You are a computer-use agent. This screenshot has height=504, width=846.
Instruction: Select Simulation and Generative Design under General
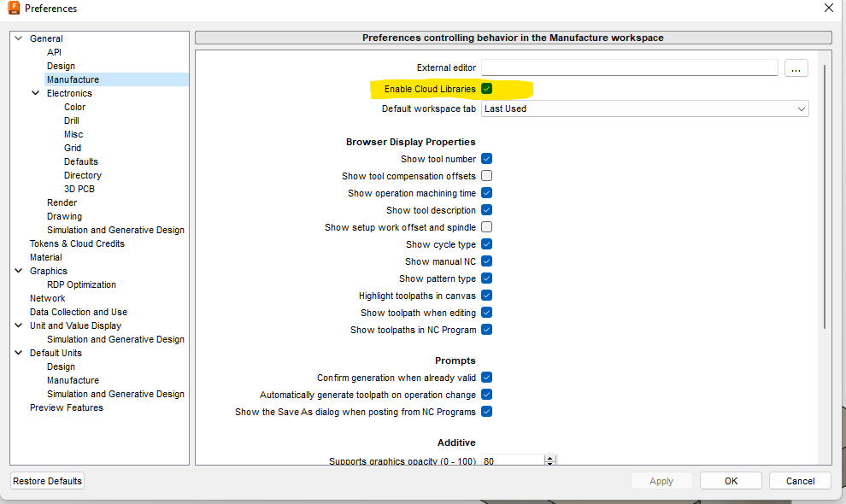pos(115,230)
